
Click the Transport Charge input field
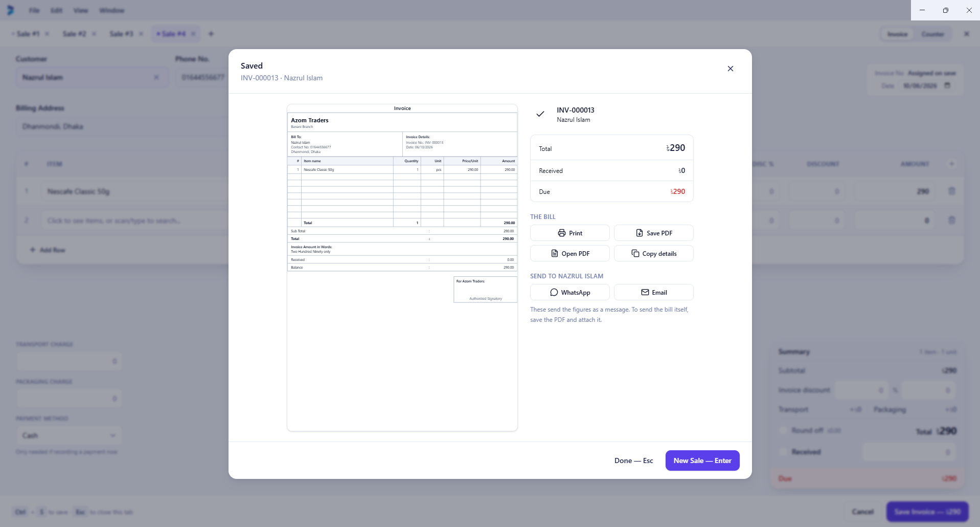pyautogui.click(x=69, y=361)
